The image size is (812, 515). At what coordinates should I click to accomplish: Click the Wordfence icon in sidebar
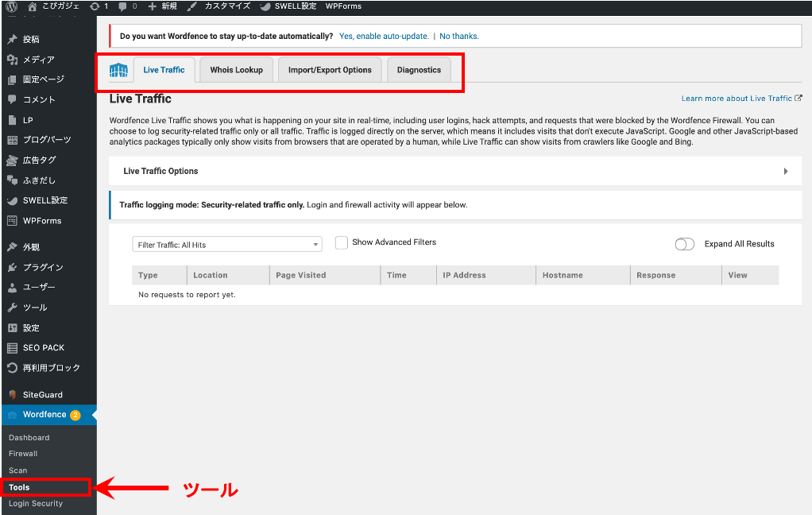(13, 415)
